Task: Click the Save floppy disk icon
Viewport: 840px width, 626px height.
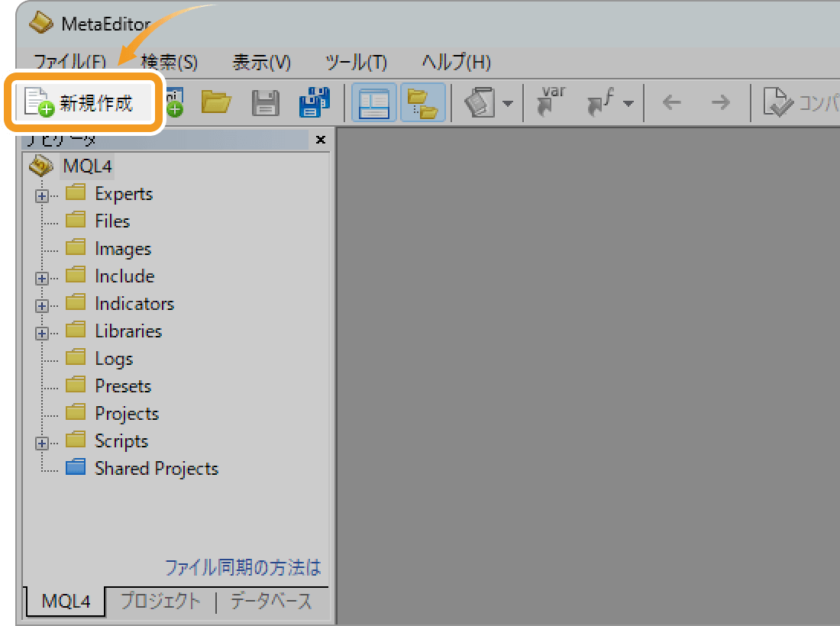Action: 265,103
